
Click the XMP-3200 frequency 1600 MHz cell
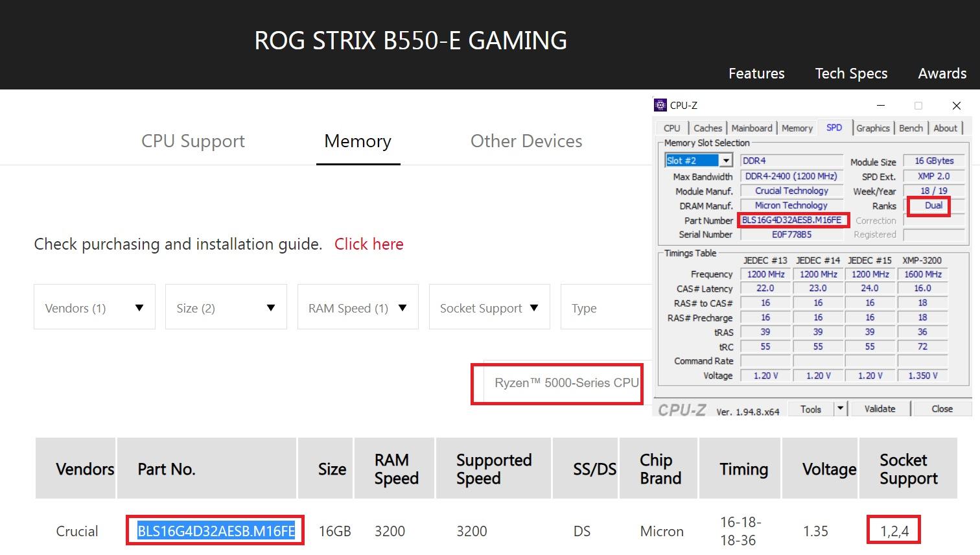pyautogui.click(x=922, y=274)
